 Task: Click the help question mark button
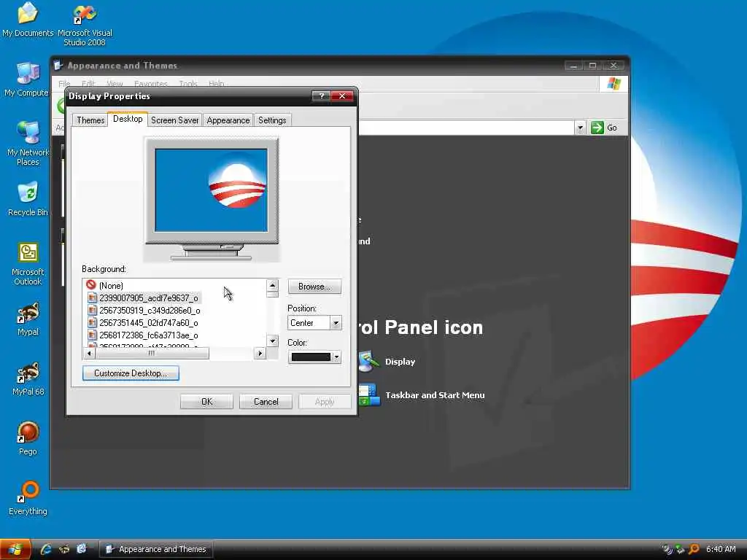pyautogui.click(x=322, y=96)
